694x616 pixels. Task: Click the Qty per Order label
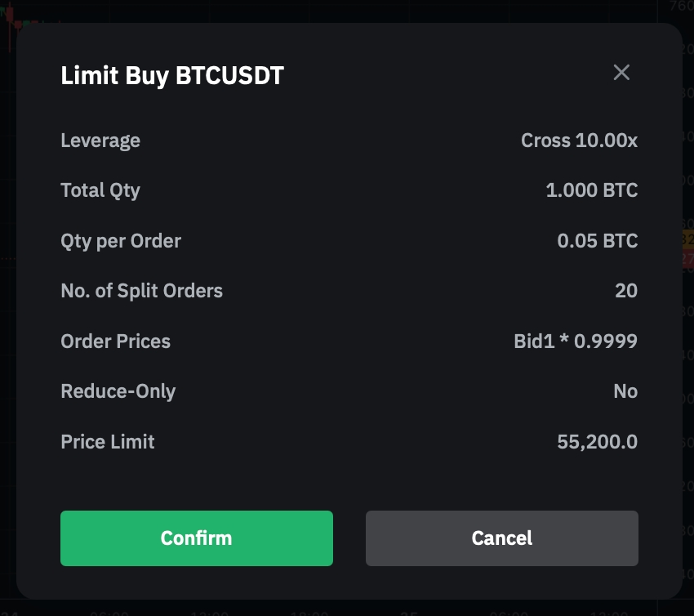coord(121,241)
